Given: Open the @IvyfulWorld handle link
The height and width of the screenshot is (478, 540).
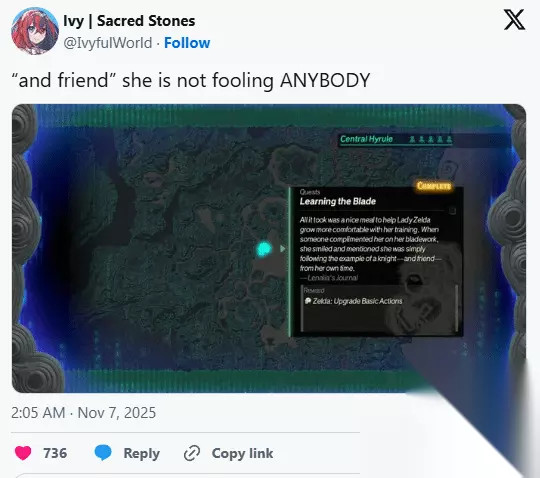Looking at the screenshot, I should (x=108, y=43).
